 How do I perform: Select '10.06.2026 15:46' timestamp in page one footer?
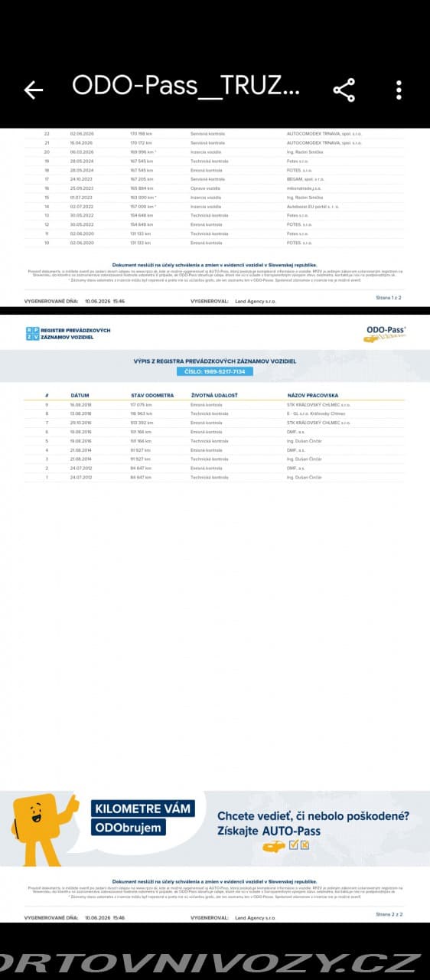tap(105, 302)
